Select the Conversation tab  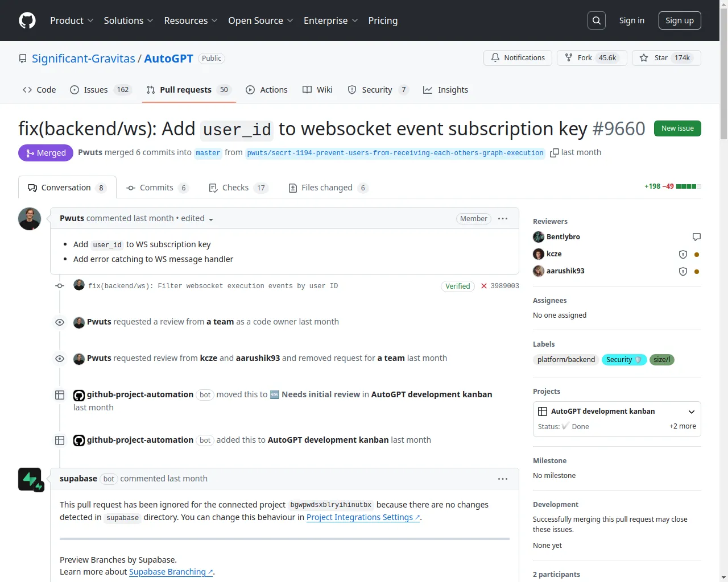pyautogui.click(x=67, y=188)
